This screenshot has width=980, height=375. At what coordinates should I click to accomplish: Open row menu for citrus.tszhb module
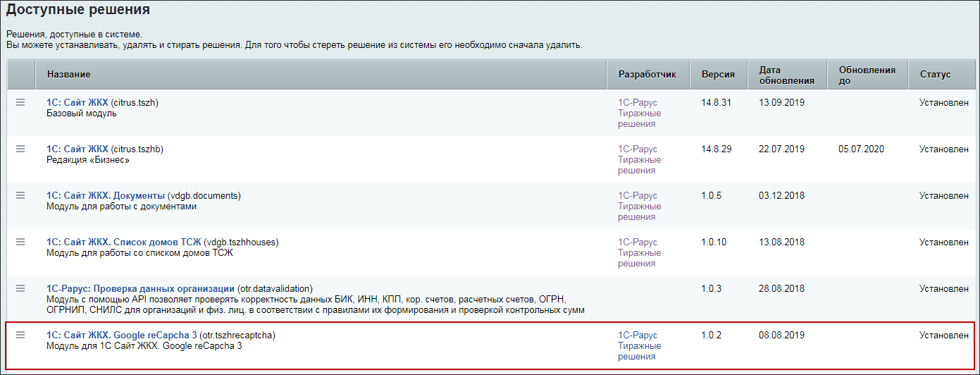click(x=20, y=149)
